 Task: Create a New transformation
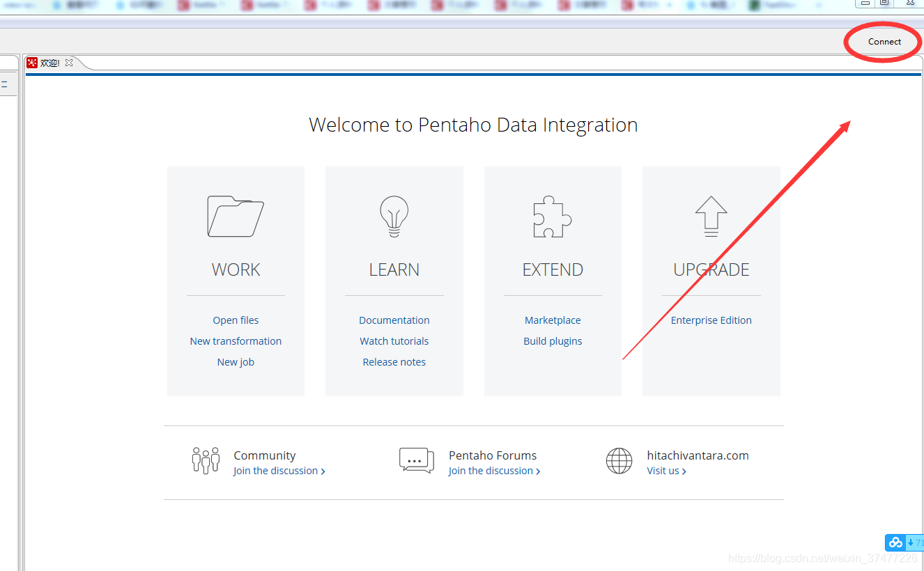(236, 341)
